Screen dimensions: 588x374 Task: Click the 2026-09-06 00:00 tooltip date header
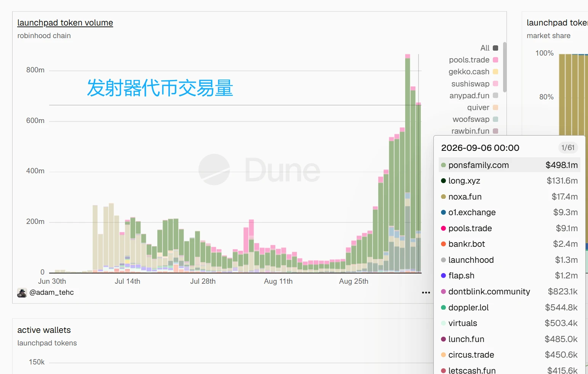[480, 148]
